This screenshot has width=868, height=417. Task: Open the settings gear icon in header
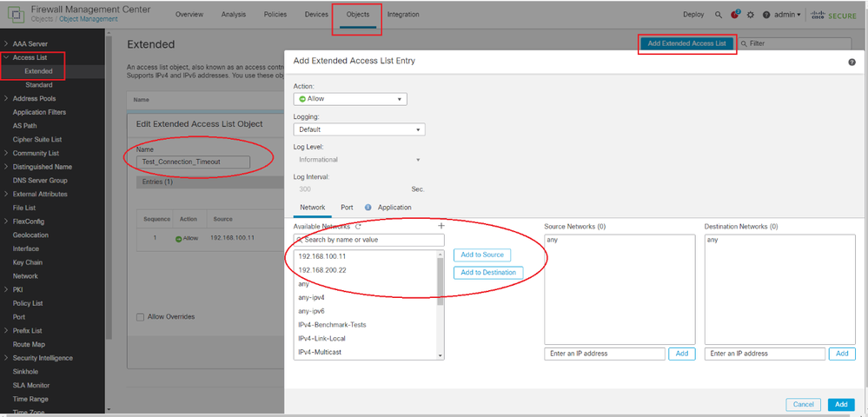(751, 15)
